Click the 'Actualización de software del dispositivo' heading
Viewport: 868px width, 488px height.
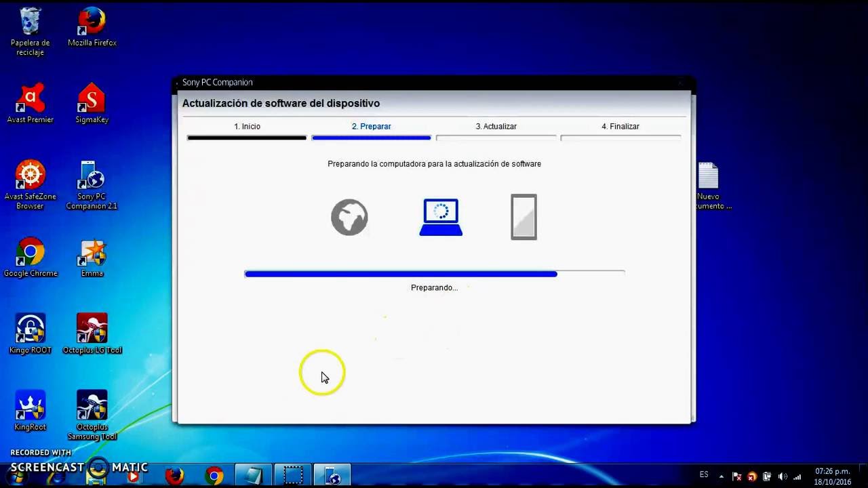(x=281, y=104)
